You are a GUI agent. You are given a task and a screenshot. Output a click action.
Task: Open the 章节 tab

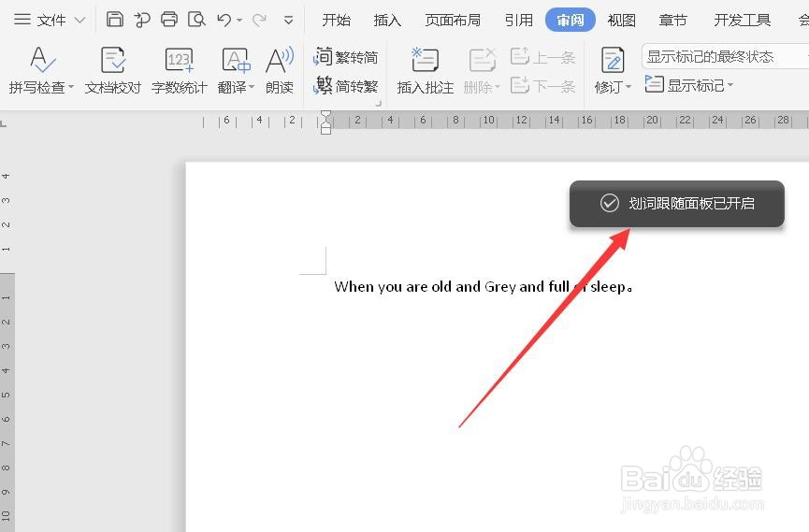tap(673, 21)
